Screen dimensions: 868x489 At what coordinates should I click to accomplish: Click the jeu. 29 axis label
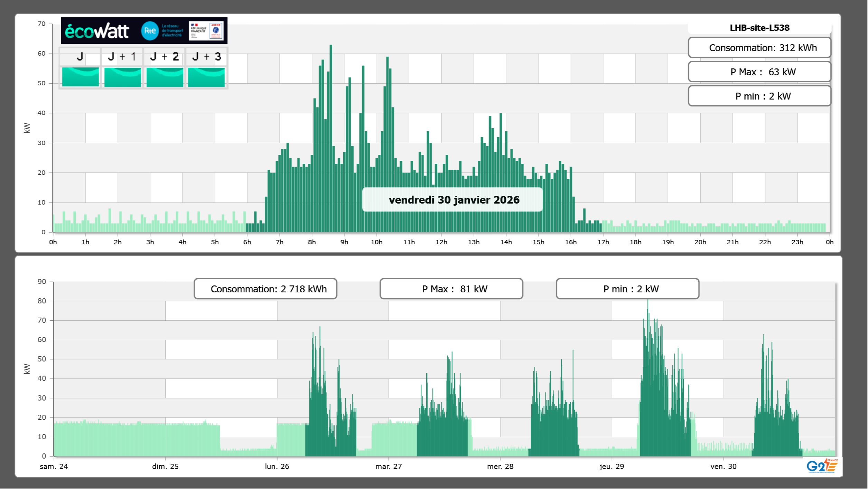[x=612, y=467]
